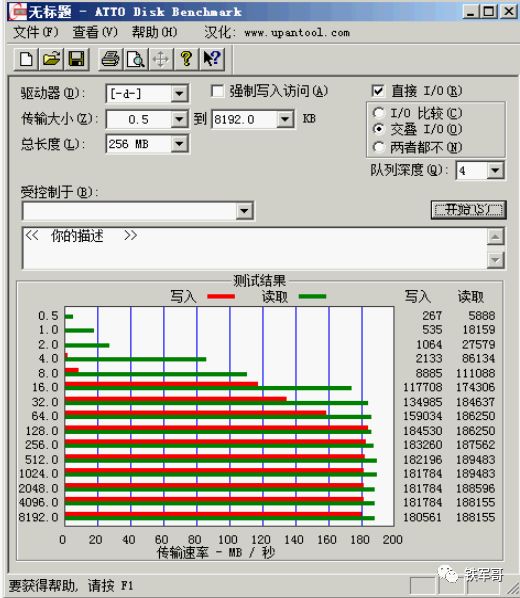Save results with the floppy disk icon
Viewport: 520px width, 598px height.
tap(76, 59)
